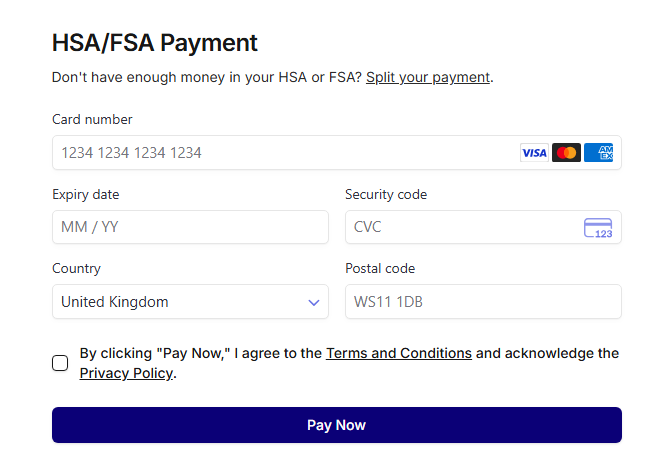This screenshot has width=666, height=475.
Task: Click the American Express logo
Action: pyautogui.click(x=599, y=153)
